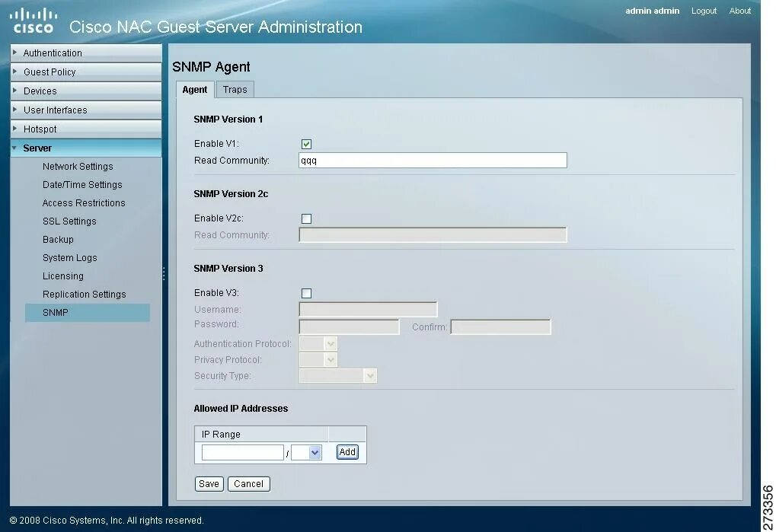Screen dimensions: 776x532
Task: View System Logs
Action: tap(70, 258)
